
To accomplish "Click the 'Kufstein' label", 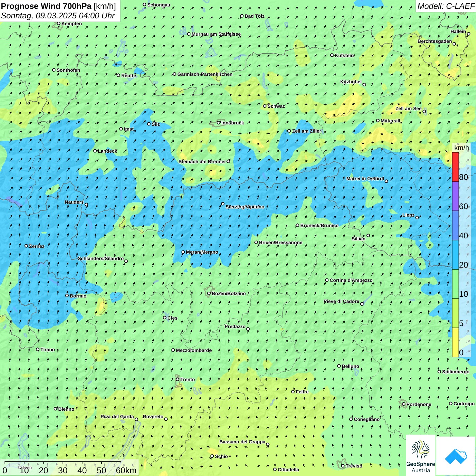I will 344,55.
